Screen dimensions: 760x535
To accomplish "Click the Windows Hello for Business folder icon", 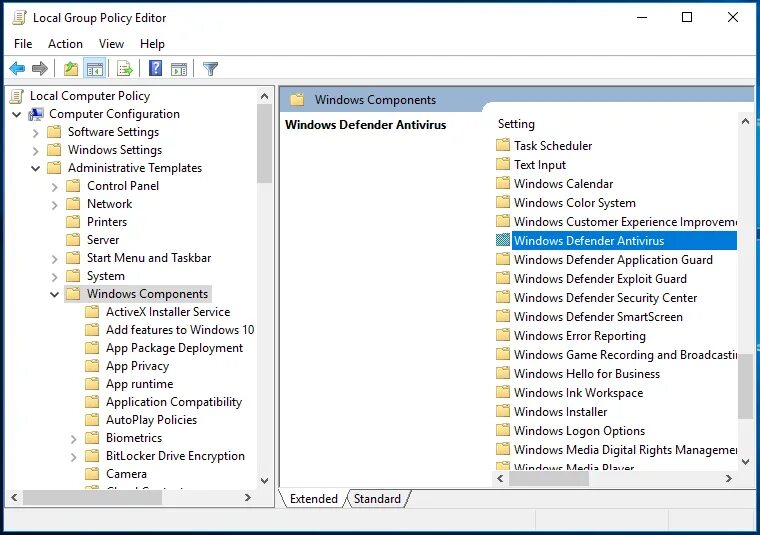I will 503,374.
